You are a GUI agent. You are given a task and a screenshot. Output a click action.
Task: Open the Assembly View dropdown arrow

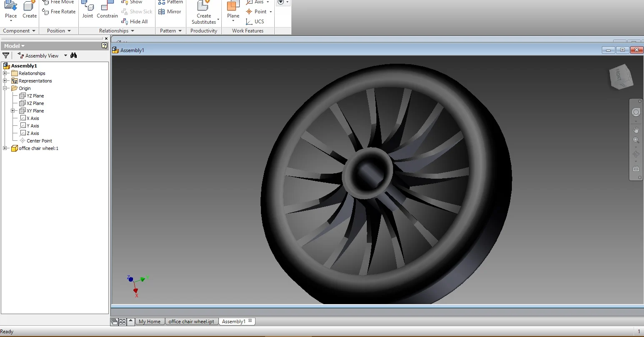[x=65, y=55]
